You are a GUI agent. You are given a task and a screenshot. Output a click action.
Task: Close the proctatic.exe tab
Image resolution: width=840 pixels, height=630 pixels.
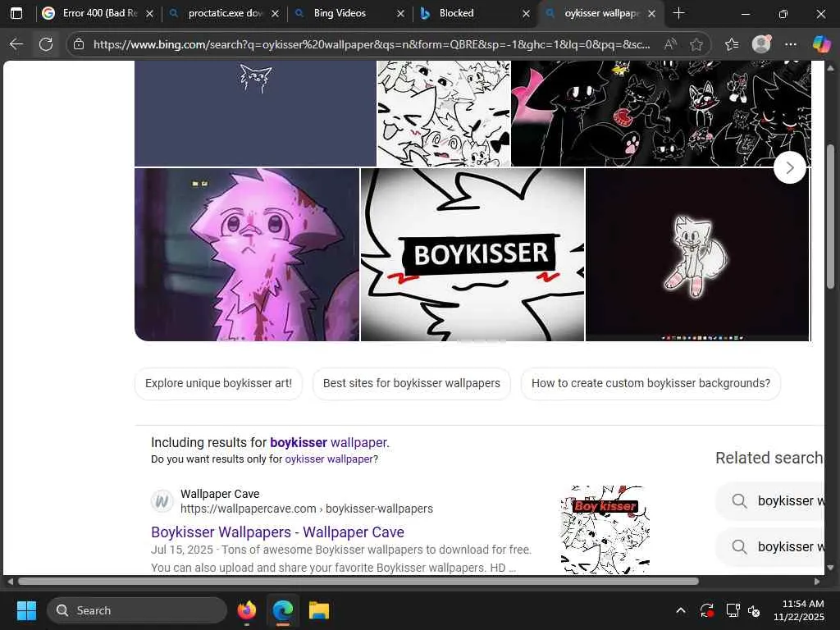pos(275,13)
